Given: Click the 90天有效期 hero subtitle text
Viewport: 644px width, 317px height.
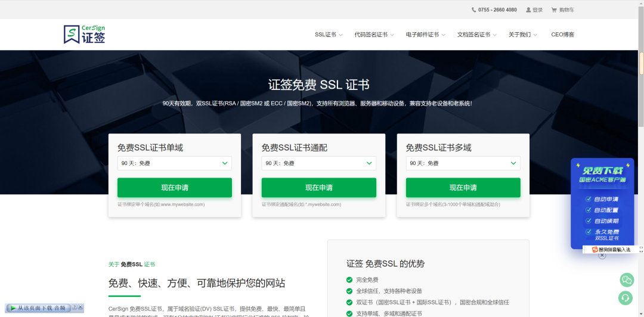Looking at the screenshot, I should coord(318,104).
